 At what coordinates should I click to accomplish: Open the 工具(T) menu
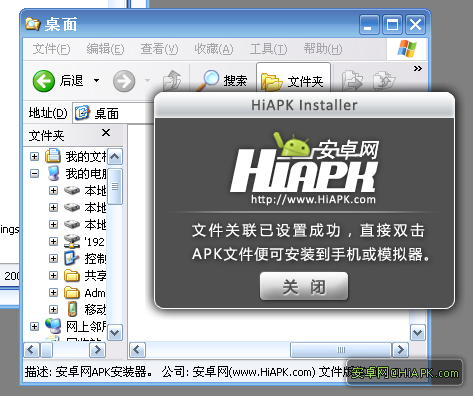268,49
